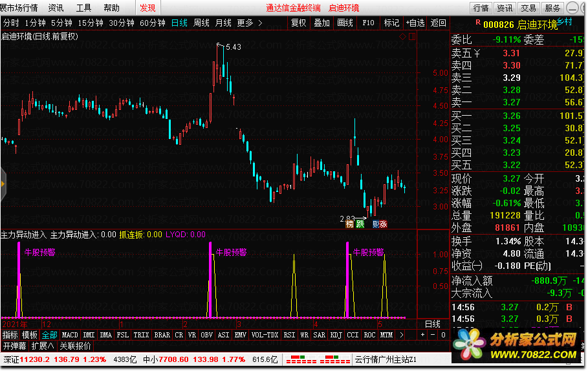The width and height of the screenshot is (588, 371).
Task: Open the 帮助 menu
Action: click(x=111, y=8)
